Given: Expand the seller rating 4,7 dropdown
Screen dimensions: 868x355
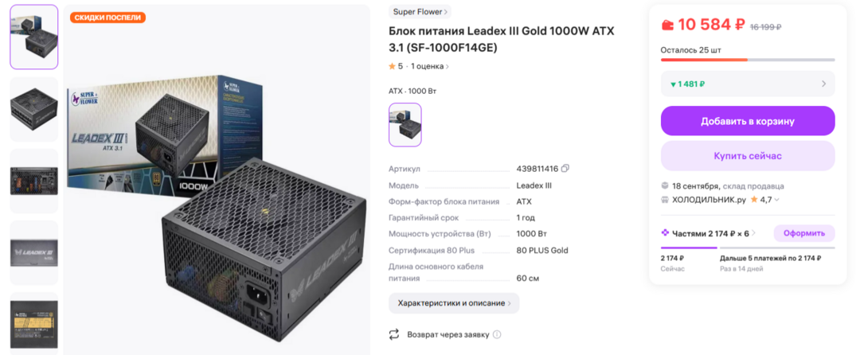Looking at the screenshot, I should [776, 200].
